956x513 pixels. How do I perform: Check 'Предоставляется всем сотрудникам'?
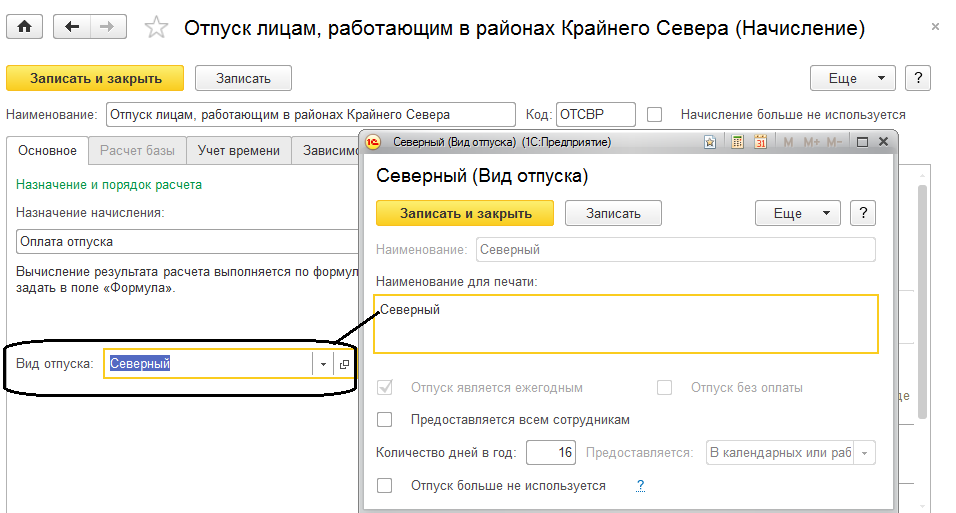(385, 419)
